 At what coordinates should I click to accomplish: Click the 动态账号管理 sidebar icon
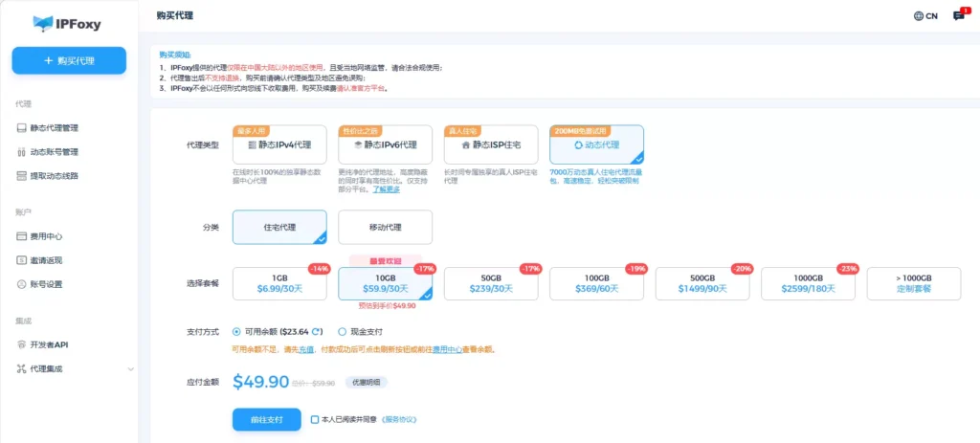point(22,151)
